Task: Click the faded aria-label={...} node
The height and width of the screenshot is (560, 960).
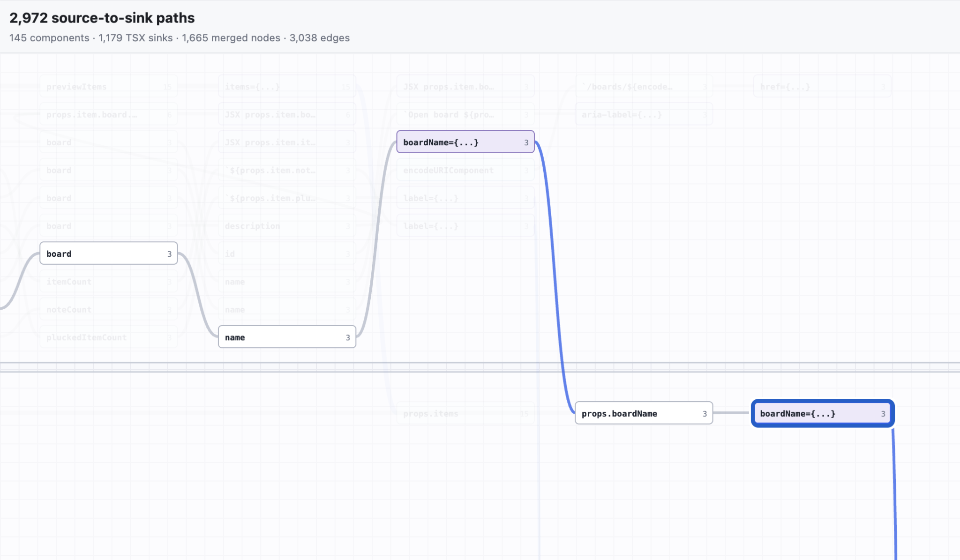Action: coord(644,114)
